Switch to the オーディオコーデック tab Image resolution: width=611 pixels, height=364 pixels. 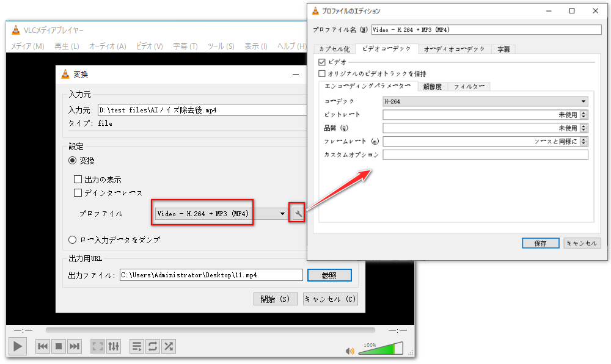point(453,48)
